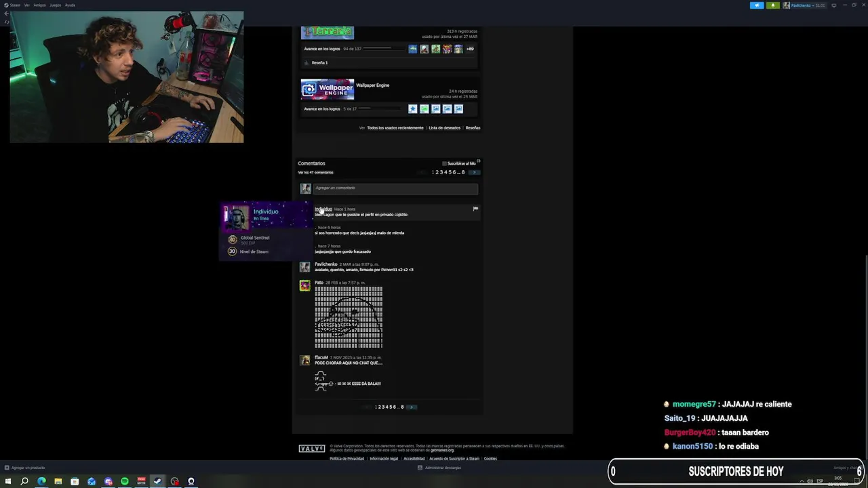Open the Terraria game banner
Screen dimensions: 868x488
click(328, 33)
